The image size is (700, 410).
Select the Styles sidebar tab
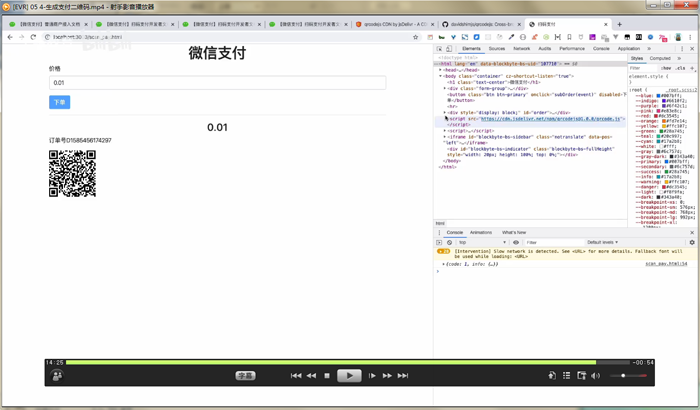(637, 59)
